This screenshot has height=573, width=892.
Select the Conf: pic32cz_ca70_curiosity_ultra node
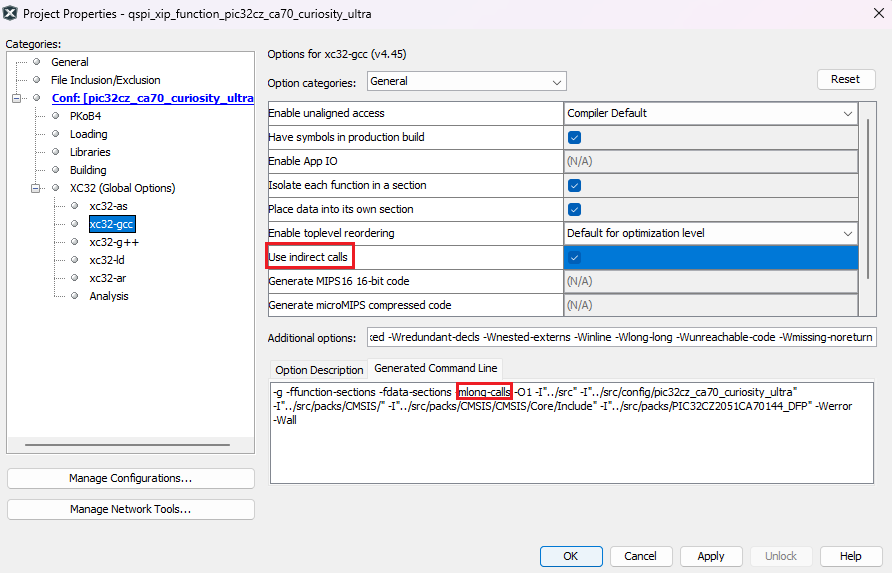pyautogui.click(x=152, y=98)
